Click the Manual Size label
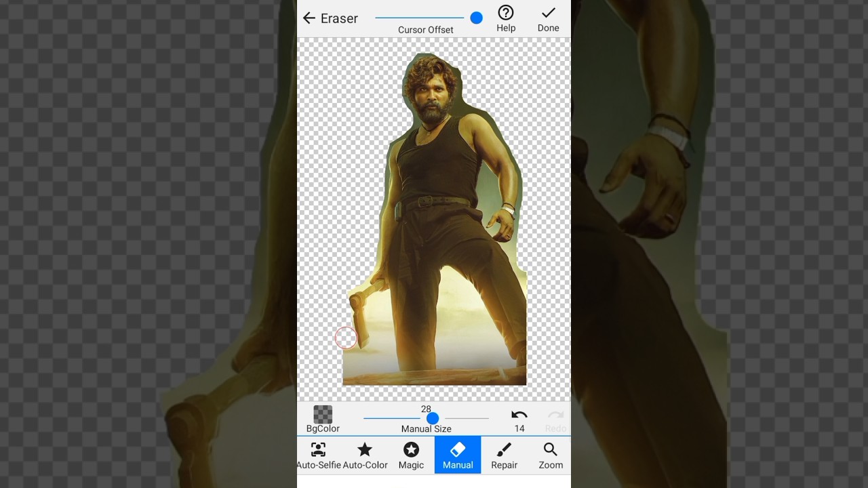This screenshot has width=868, height=488. click(x=426, y=429)
